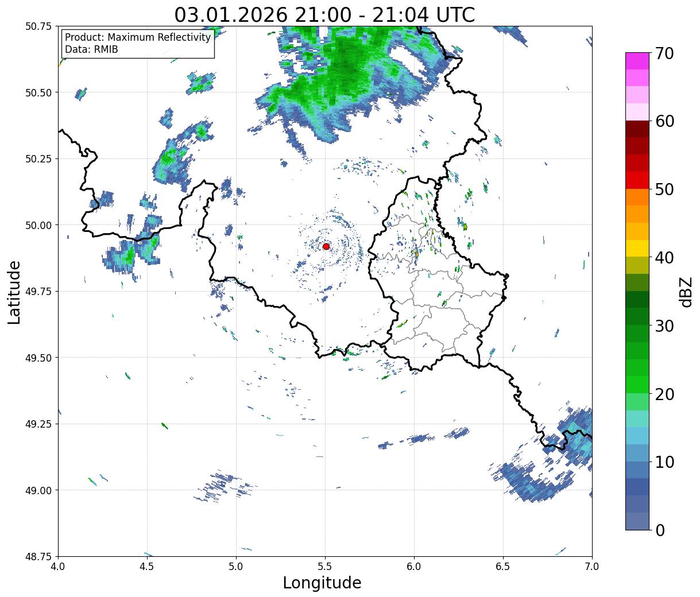Click the colorbar tick label 20
The height and width of the screenshot is (597, 700).
click(x=664, y=394)
